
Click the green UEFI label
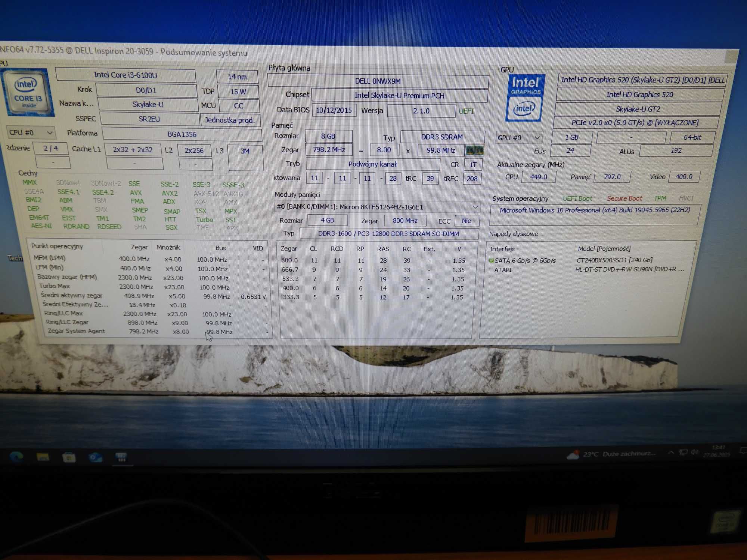466,111
